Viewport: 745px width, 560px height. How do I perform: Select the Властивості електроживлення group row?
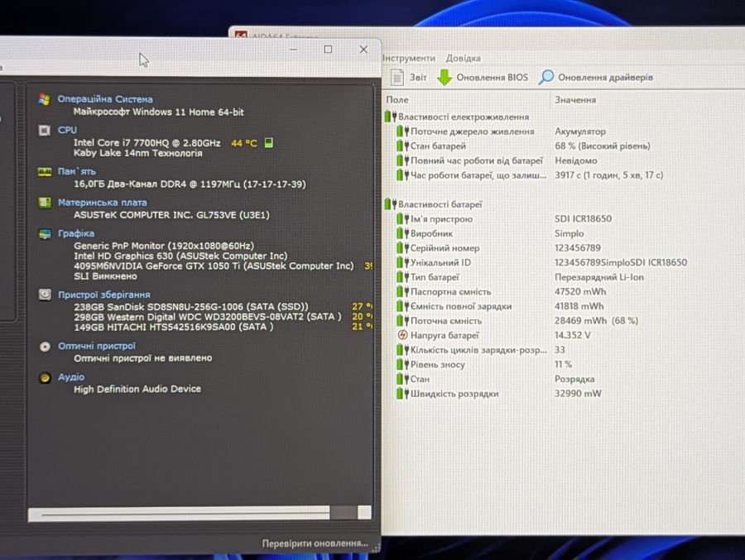457,117
